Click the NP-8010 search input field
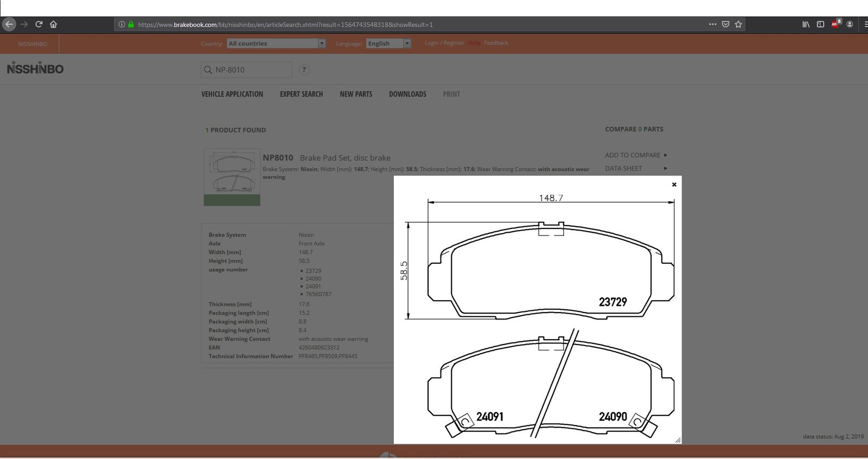 (246, 70)
